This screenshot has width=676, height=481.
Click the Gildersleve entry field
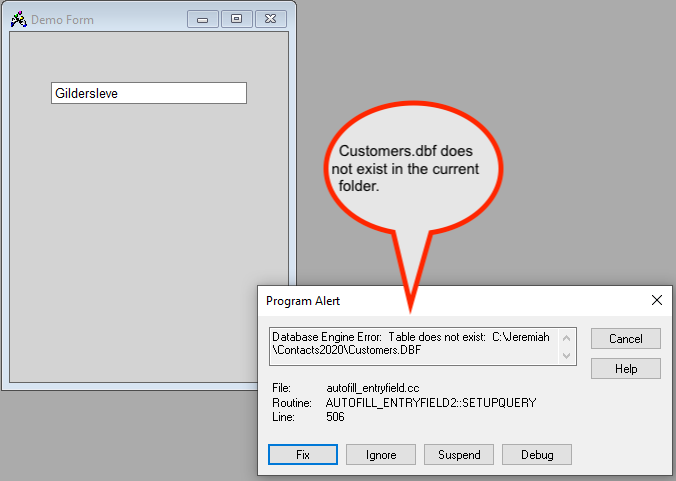coord(148,93)
